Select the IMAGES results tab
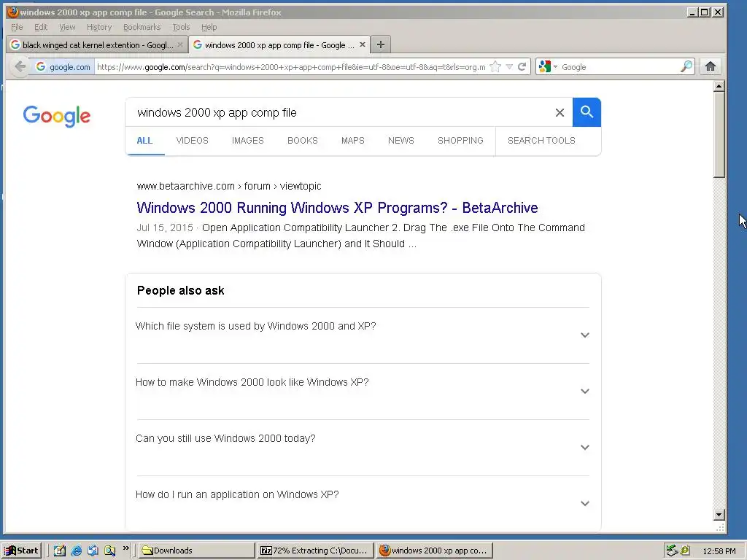Image resolution: width=747 pixels, height=560 pixels. click(x=248, y=141)
